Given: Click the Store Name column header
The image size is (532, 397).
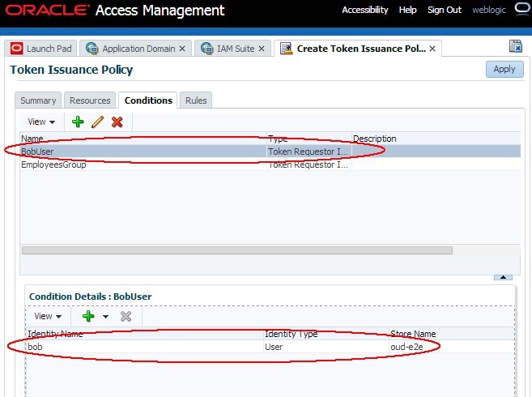Looking at the screenshot, I should pos(452,334).
